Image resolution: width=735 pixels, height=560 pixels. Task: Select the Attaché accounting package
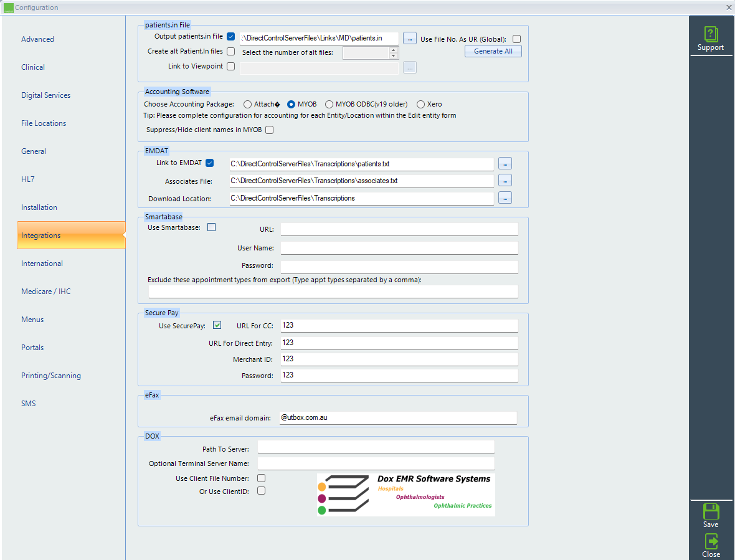coord(247,105)
